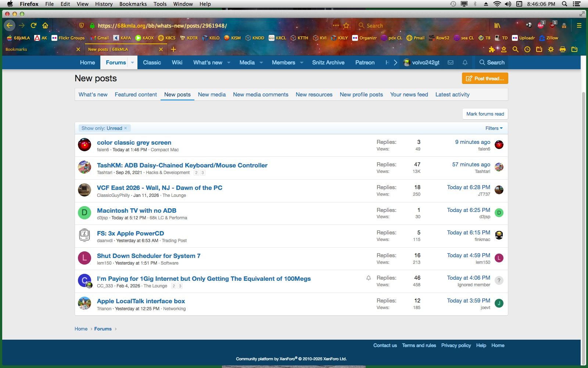The height and width of the screenshot is (368, 588).
Task: Click the uBlock Origin extension icon
Action: point(552,25)
